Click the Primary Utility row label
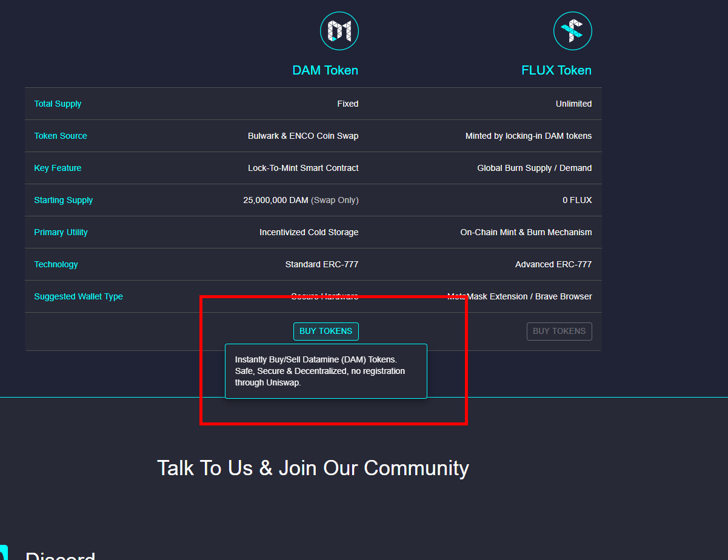The image size is (728, 560). click(61, 232)
